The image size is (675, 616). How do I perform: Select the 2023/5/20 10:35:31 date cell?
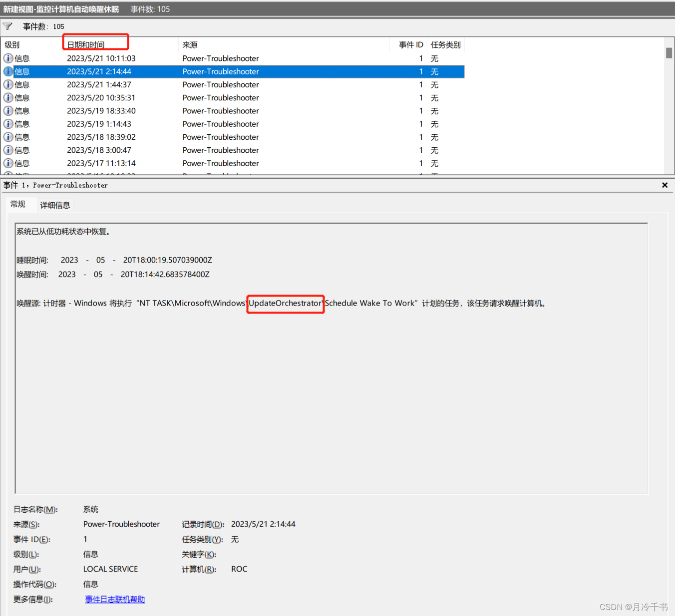(x=101, y=98)
